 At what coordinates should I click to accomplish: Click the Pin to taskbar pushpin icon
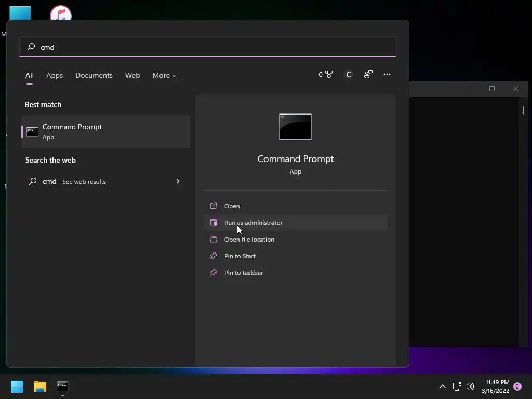(x=214, y=272)
